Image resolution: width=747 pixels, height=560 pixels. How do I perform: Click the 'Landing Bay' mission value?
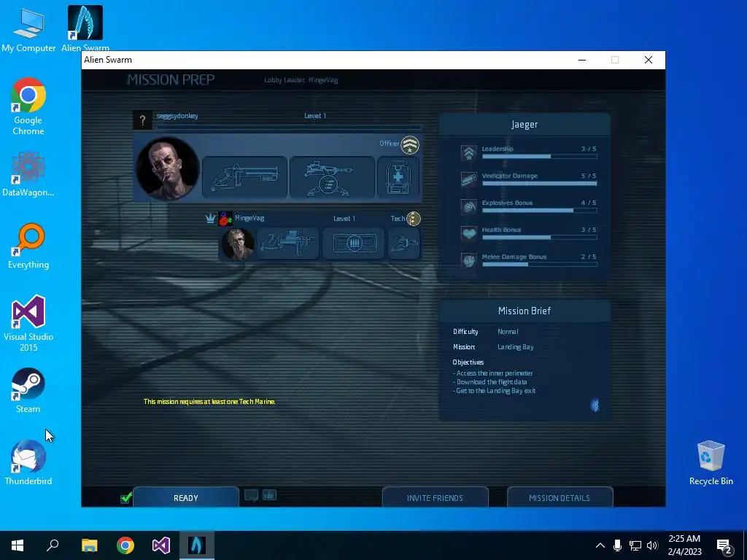coord(516,347)
